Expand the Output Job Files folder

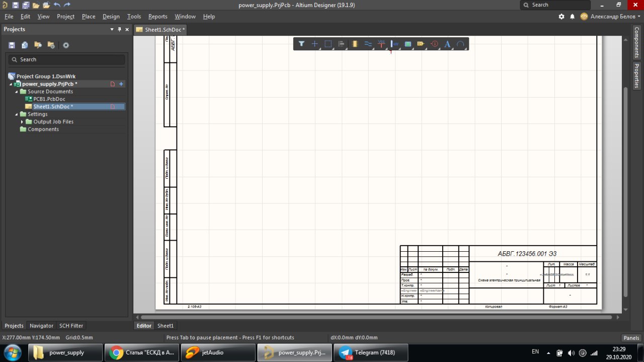[22, 122]
